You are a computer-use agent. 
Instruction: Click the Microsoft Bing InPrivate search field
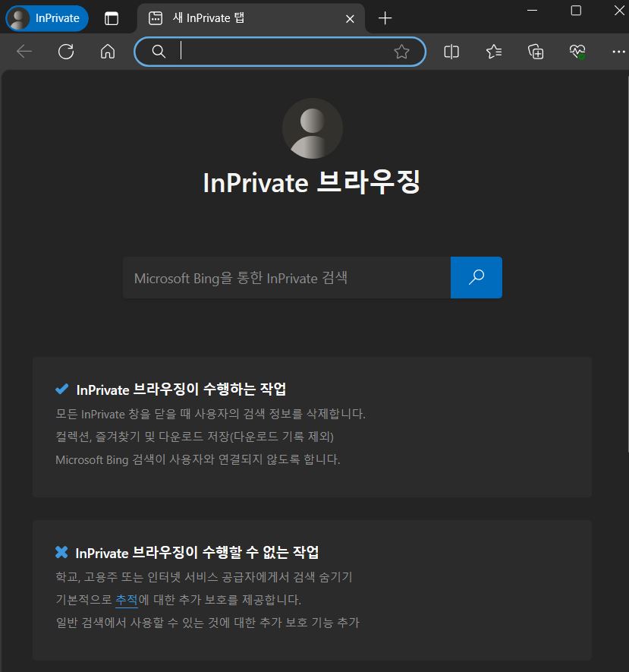287,278
